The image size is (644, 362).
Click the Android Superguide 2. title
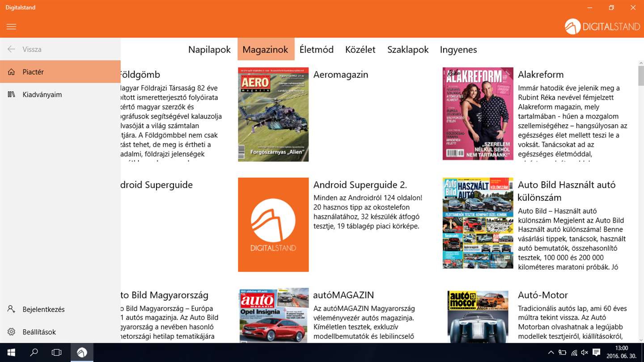360,185
